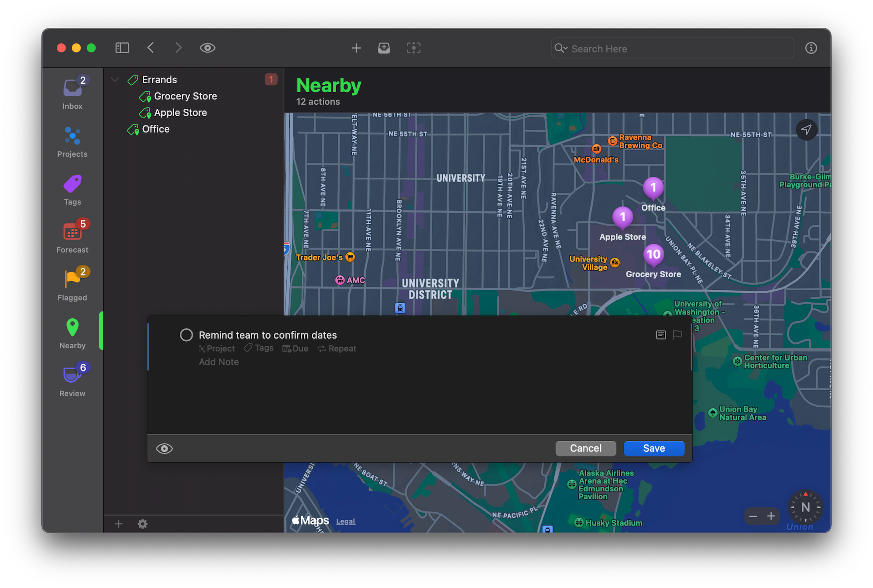Open the Forecast perspective

pos(72,237)
